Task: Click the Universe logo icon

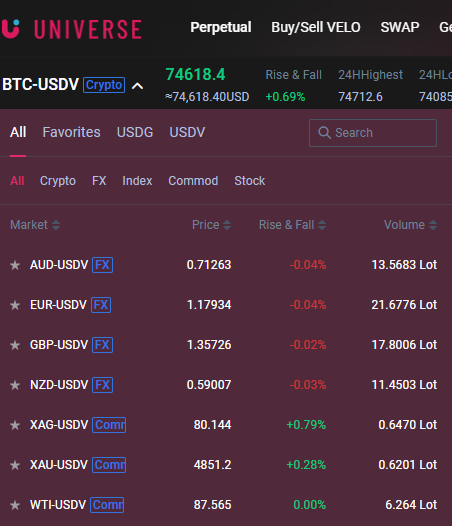Action: coord(10,29)
